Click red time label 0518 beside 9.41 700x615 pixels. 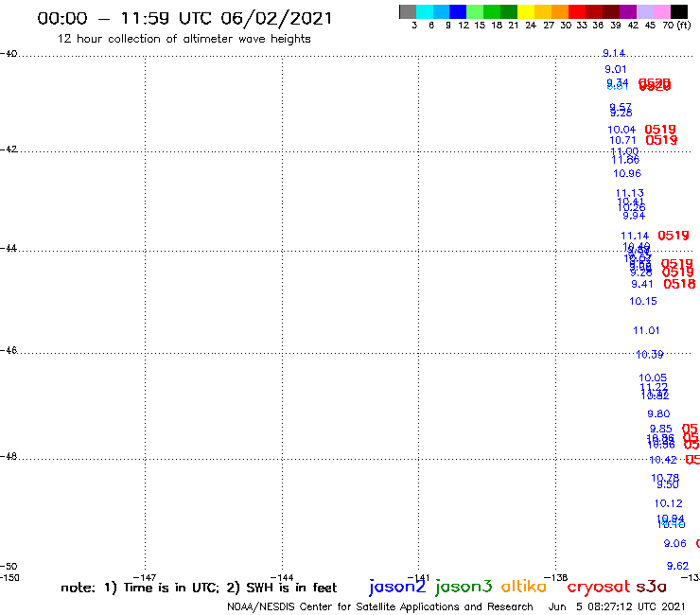[679, 284]
